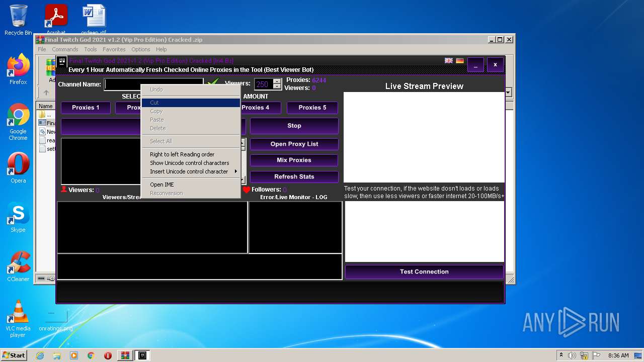The image size is (644, 362).
Task: Click Test Connection button
Action: point(424,271)
